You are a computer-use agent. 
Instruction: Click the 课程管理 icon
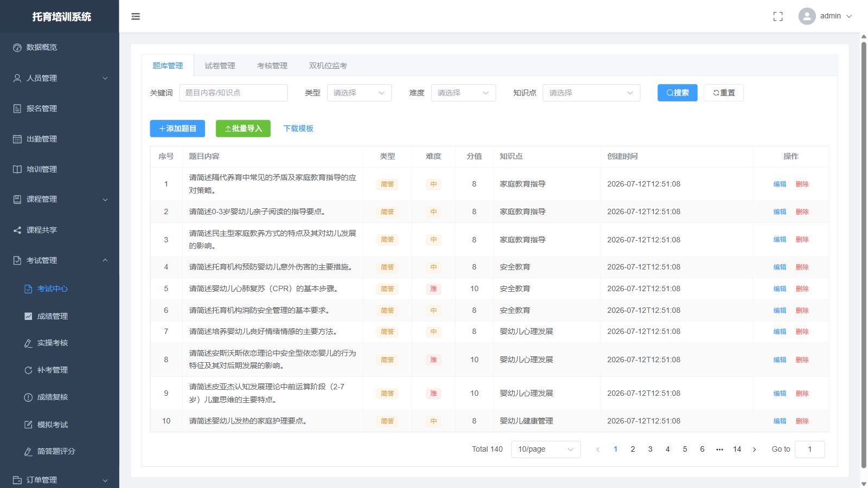coord(17,199)
